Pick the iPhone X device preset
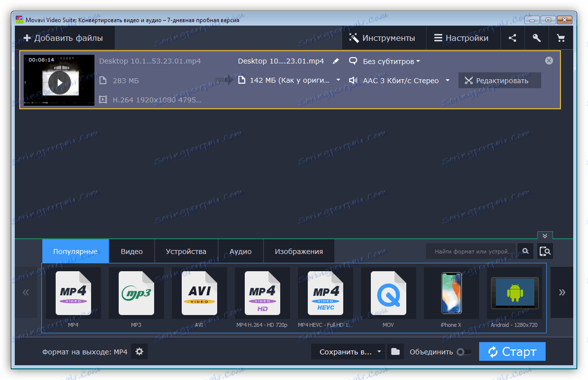This screenshot has height=380, width=588. click(451, 293)
